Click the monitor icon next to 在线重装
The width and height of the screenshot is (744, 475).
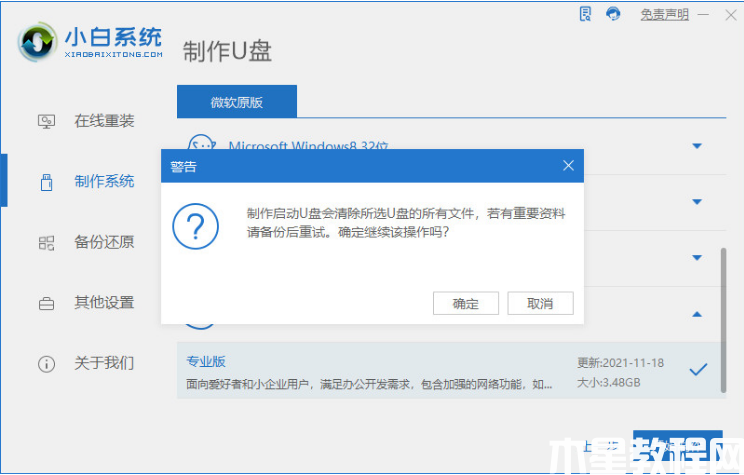point(46,122)
